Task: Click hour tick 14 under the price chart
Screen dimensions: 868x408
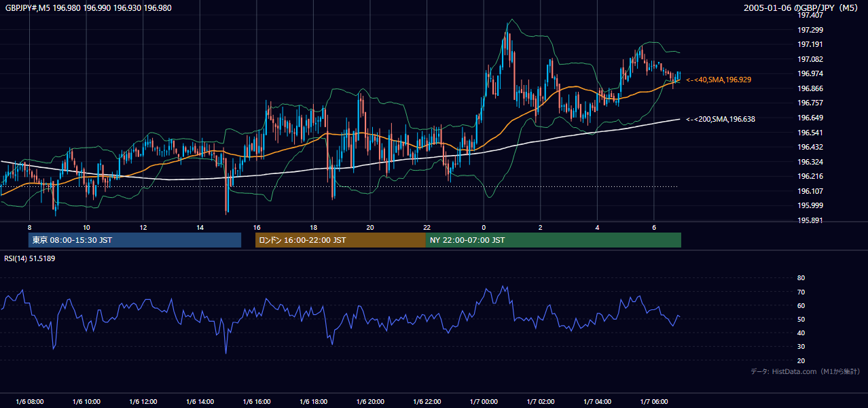Action: tap(200, 227)
